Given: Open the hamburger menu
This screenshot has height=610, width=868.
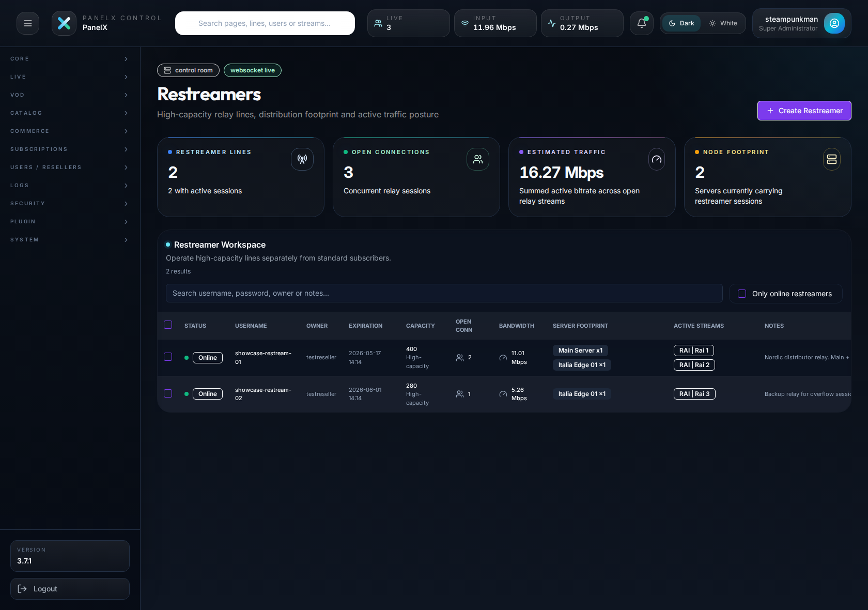Looking at the screenshot, I should point(27,23).
